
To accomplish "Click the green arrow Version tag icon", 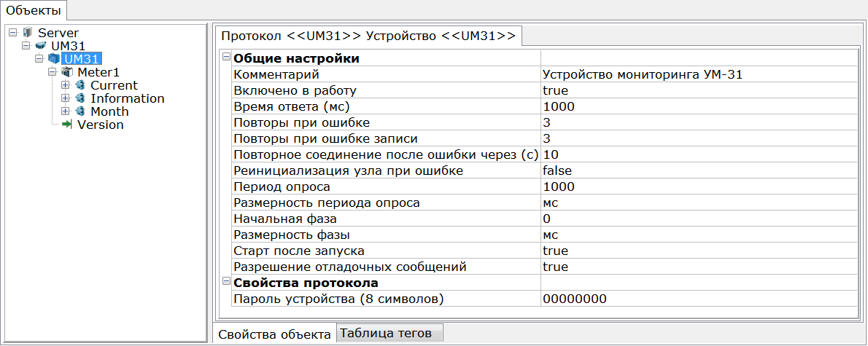I will click(67, 125).
